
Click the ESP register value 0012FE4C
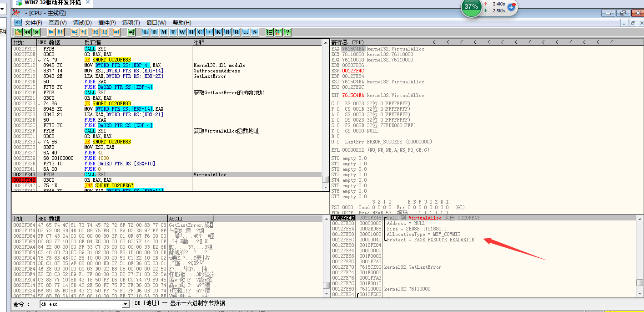(x=353, y=71)
